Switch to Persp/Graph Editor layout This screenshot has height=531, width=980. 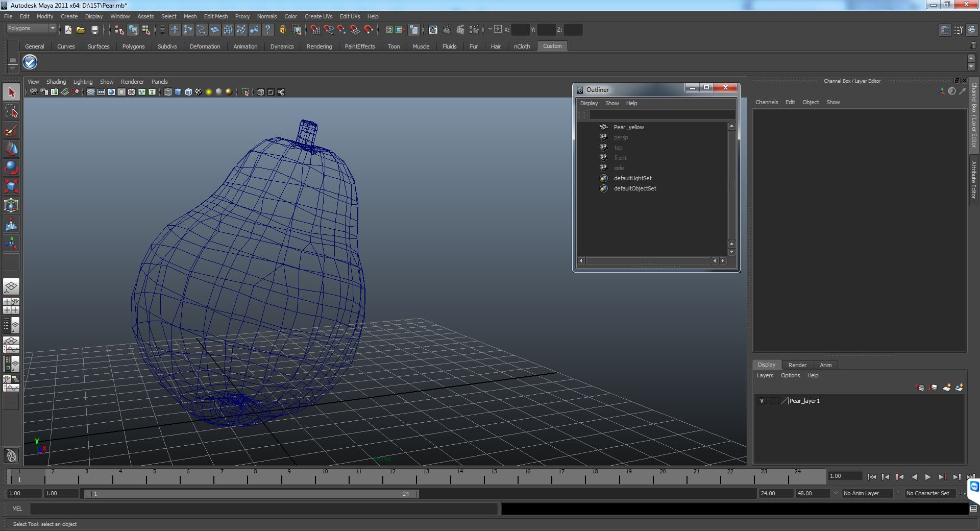tap(11, 345)
